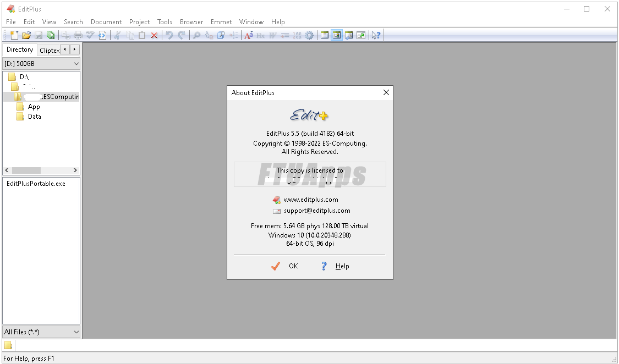The width and height of the screenshot is (619, 364).
Task: Toggle the Line Number icon
Action: 297,35
